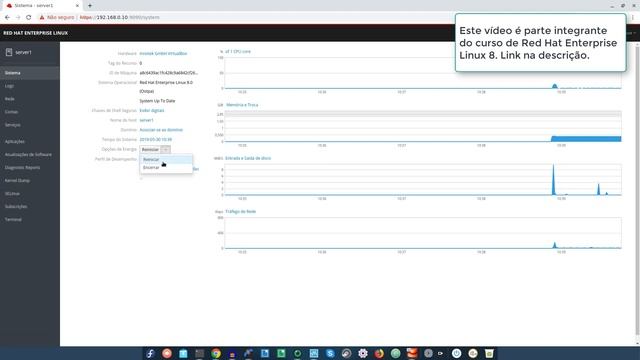Click the not-secure warning triangle icon
640x360 pixels.
tap(42, 18)
